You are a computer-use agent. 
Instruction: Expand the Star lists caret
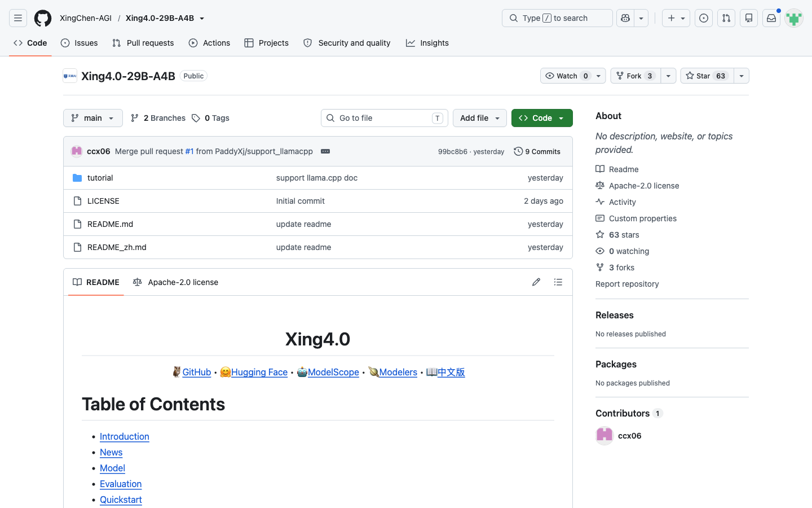(x=742, y=76)
